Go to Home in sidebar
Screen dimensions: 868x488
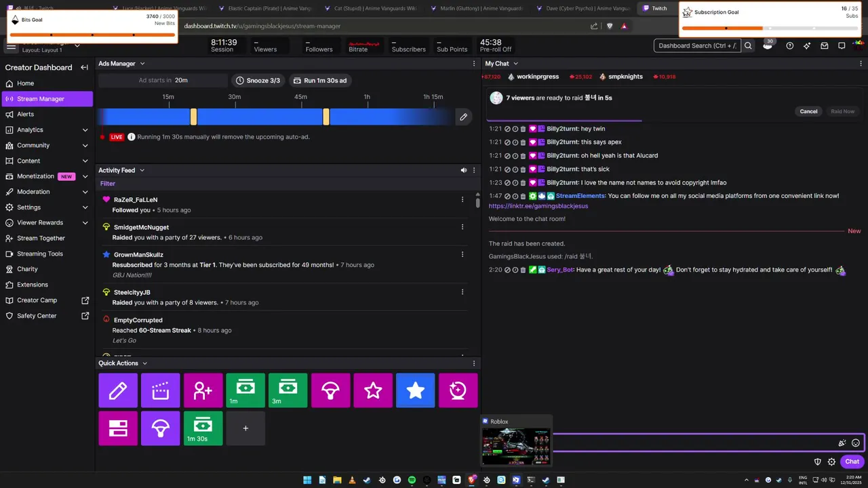46,83
